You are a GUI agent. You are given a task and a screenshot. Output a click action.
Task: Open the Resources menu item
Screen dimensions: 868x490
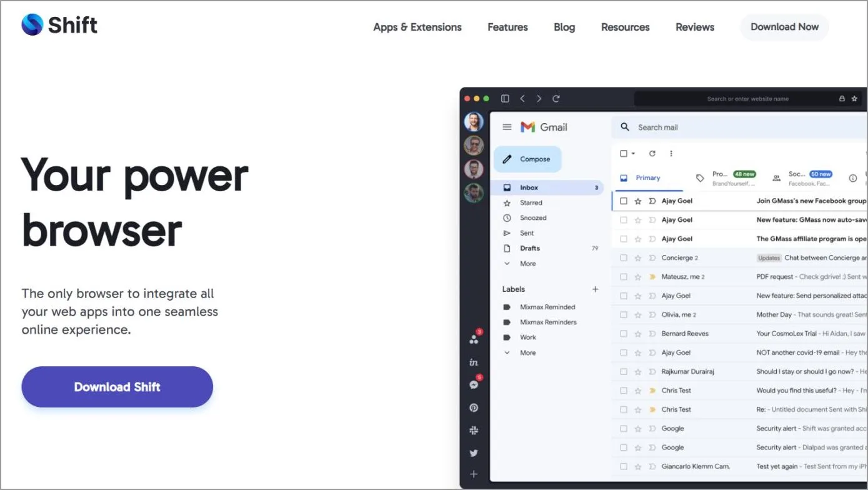[x=625, y=27]
